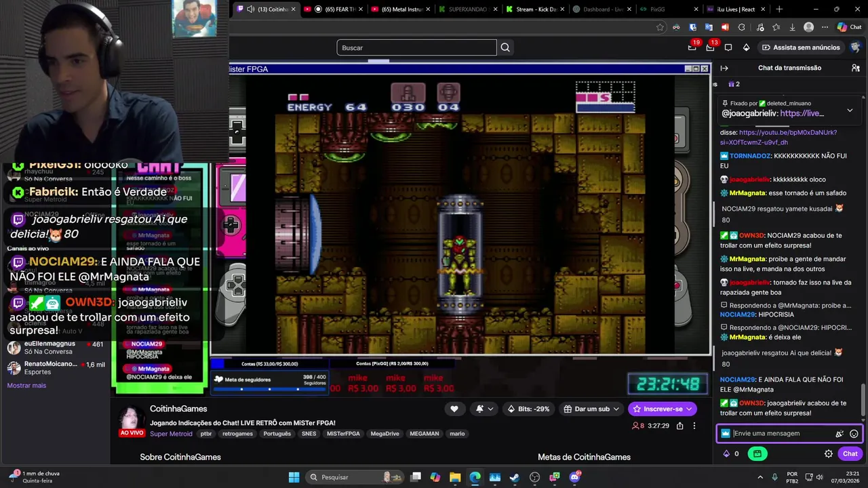The height and width of the screenshot is (488, 868).
Task: Open the pinned https://live link
Action: [x=802, y=113]
